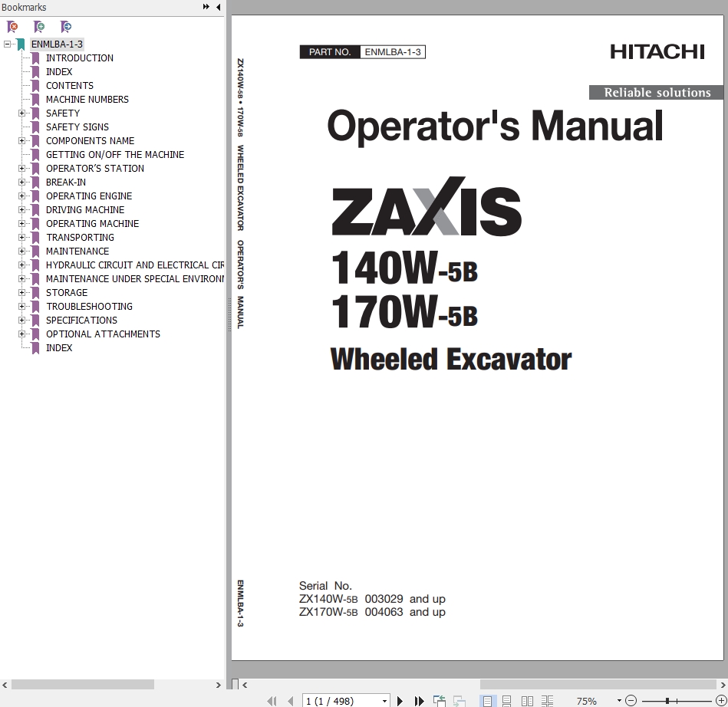Screen dimensions: 728x707
Task: Select continuous page layout
Action: [506, 701]
